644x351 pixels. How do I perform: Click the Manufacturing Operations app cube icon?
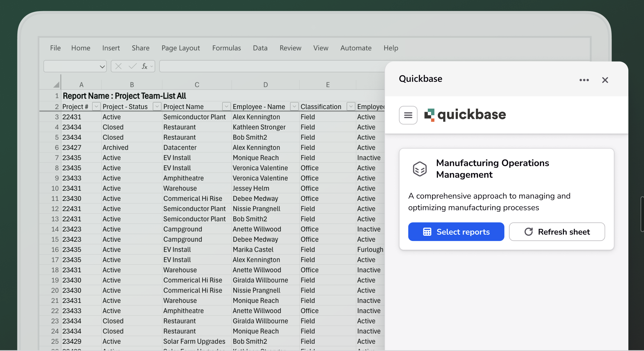tap(419, 169)
